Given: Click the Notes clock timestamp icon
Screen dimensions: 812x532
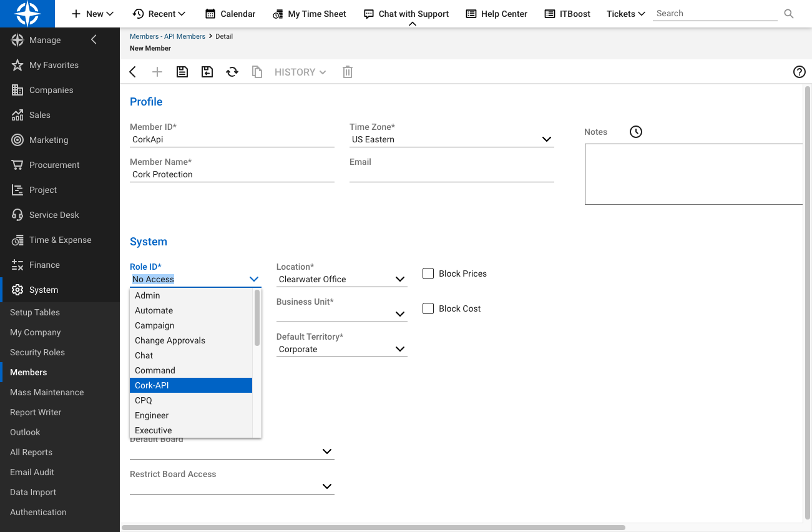Looking at the screenshot, I should click(635, 132).
